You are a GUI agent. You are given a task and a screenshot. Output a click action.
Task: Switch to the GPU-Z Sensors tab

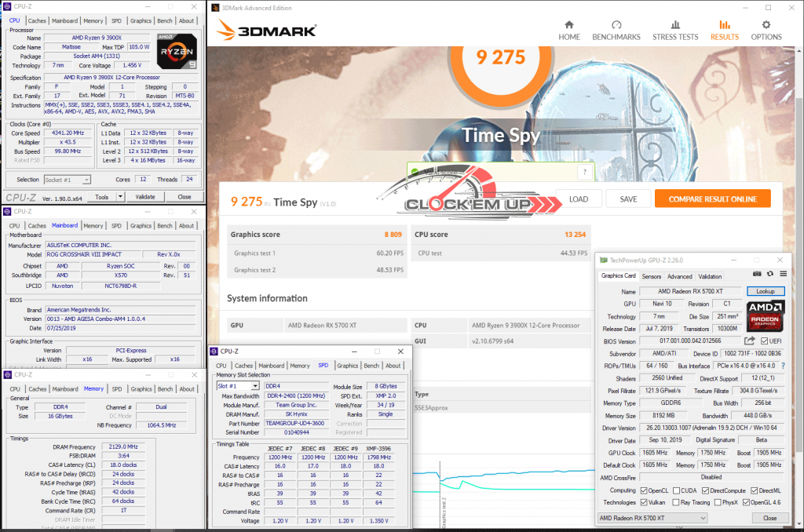651,276
